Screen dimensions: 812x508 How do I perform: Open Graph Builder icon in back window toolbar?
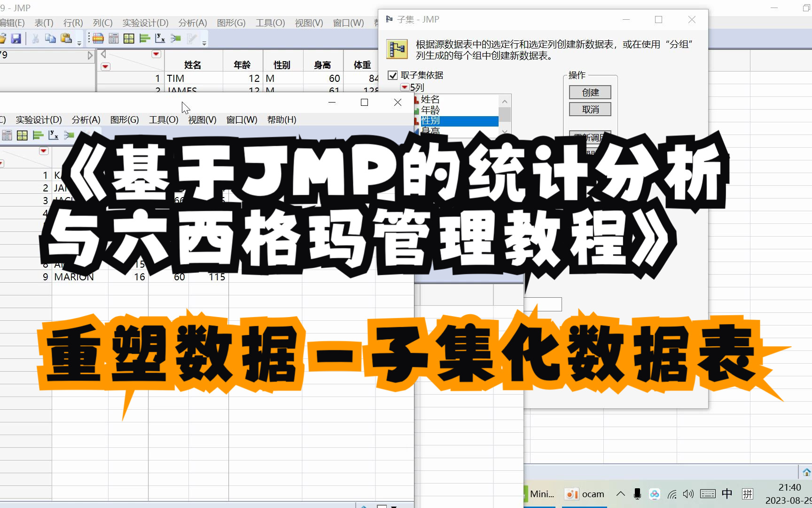pyautogui.click(x=129, y=39)
